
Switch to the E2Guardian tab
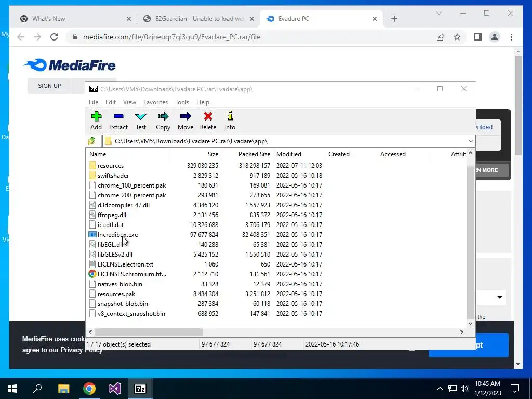click(x=198, y=19)
